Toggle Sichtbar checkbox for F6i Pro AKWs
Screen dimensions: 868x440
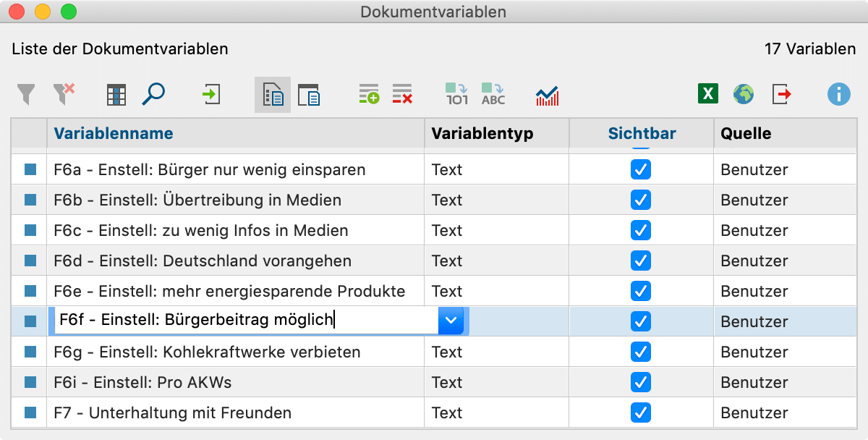[x=641, y=382]
